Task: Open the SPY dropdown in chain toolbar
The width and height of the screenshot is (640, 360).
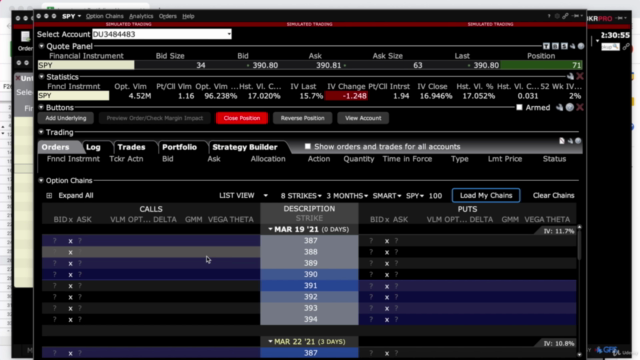Action: (x=415, y=196)
